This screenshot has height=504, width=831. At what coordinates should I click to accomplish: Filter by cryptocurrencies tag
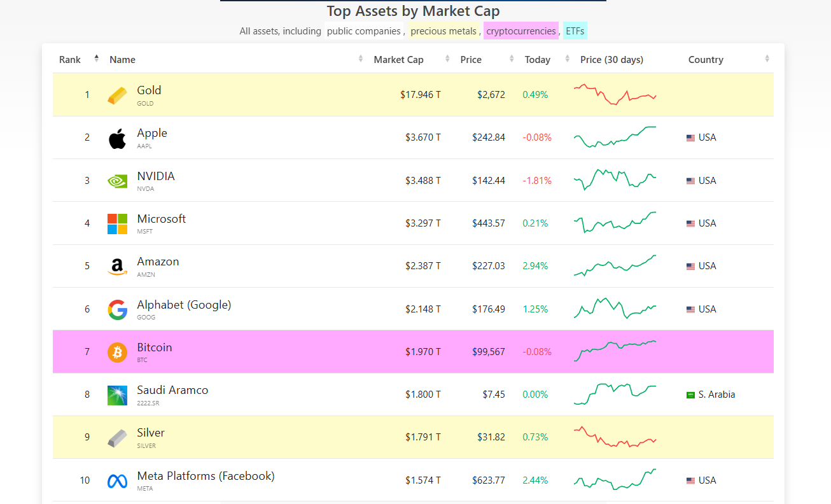coord(521,31)
